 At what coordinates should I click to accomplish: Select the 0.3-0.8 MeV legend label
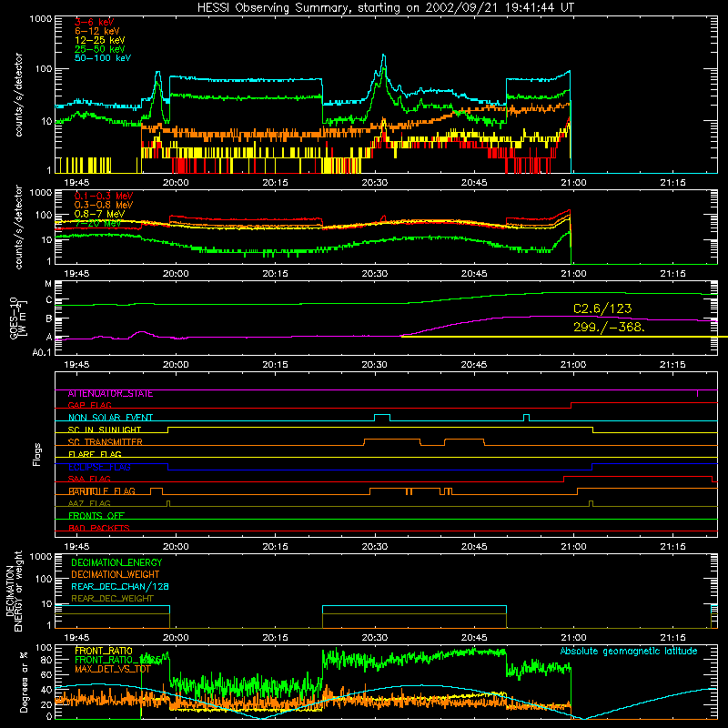click(104, 205)
